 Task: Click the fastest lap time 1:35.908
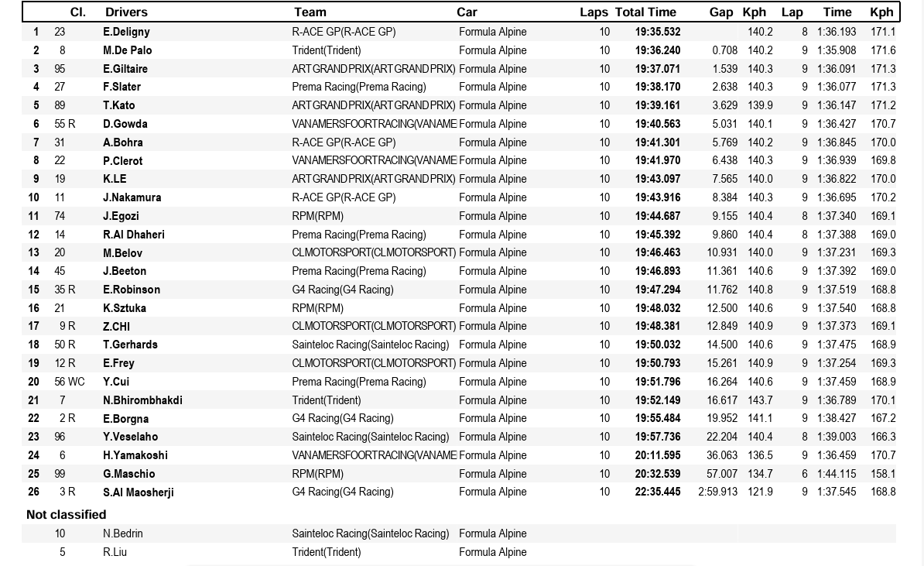coord(837,50)
